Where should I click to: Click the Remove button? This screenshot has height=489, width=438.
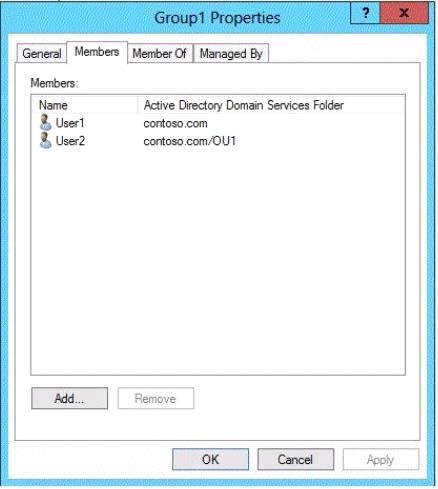point(156,398)
